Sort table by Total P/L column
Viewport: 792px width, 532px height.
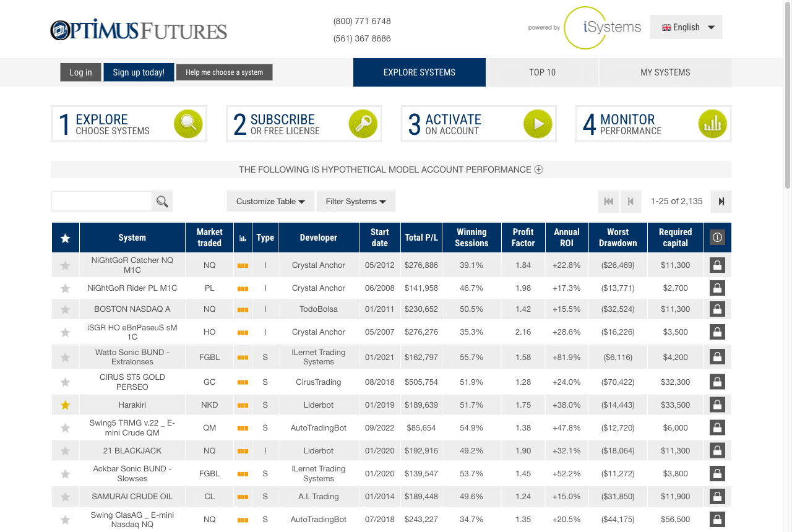coord(421,238)
